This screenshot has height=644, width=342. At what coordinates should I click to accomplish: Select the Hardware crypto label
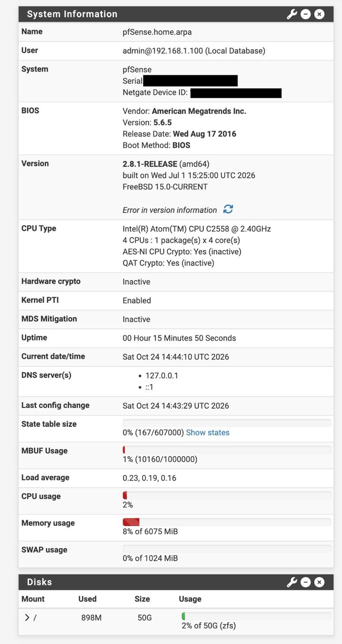pos(51,281)
